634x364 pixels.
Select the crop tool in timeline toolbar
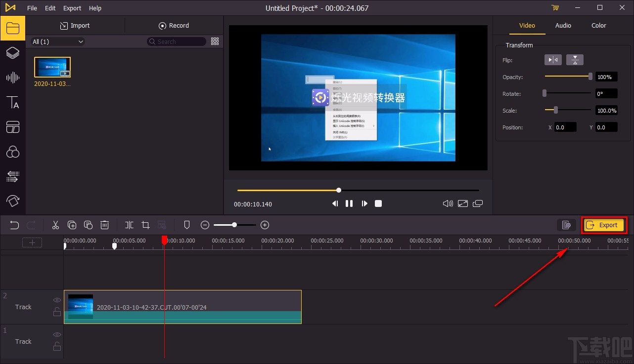tap(145, 225)
